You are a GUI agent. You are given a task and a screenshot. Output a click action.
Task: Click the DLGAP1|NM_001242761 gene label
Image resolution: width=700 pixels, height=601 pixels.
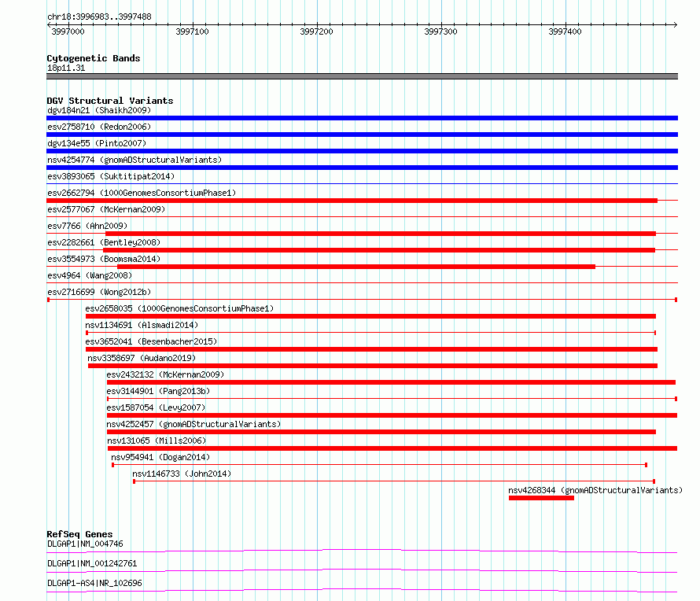point(92,563)
